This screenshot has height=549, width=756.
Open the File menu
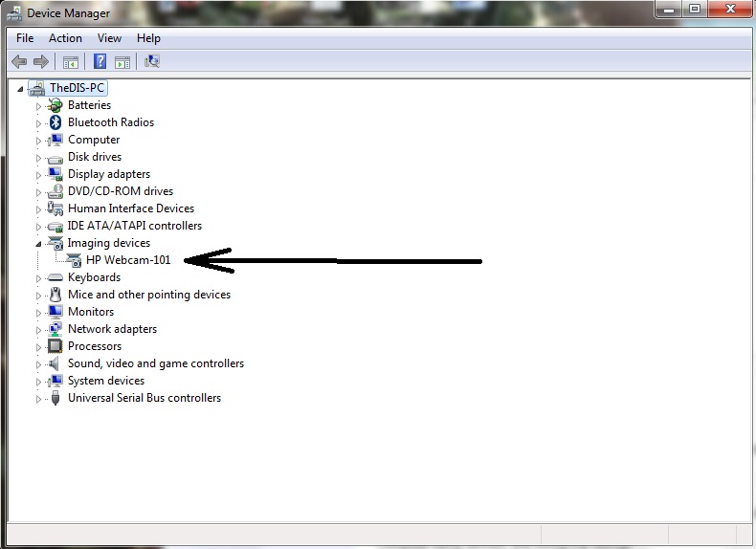coord(25,38)
